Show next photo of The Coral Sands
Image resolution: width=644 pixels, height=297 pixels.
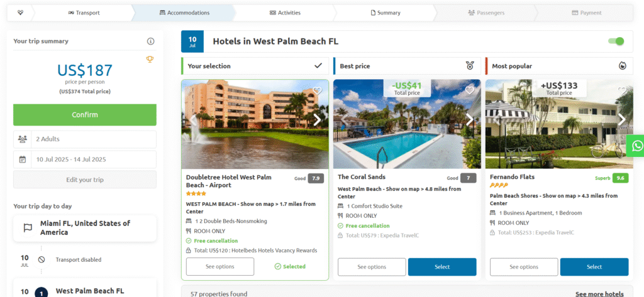pyautogui.click(x=469, y=120)
